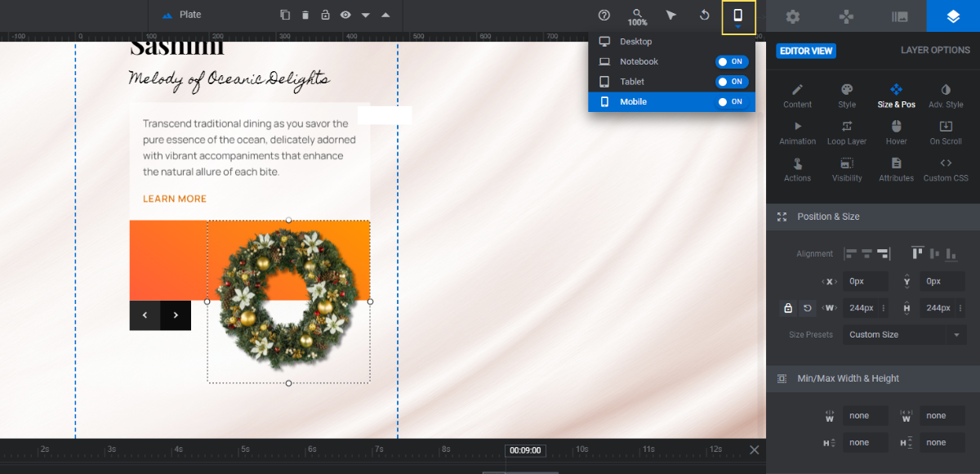The image size is (980, 474).
Task: Toggle the aspect ratio lock
Action: point(788,308)
